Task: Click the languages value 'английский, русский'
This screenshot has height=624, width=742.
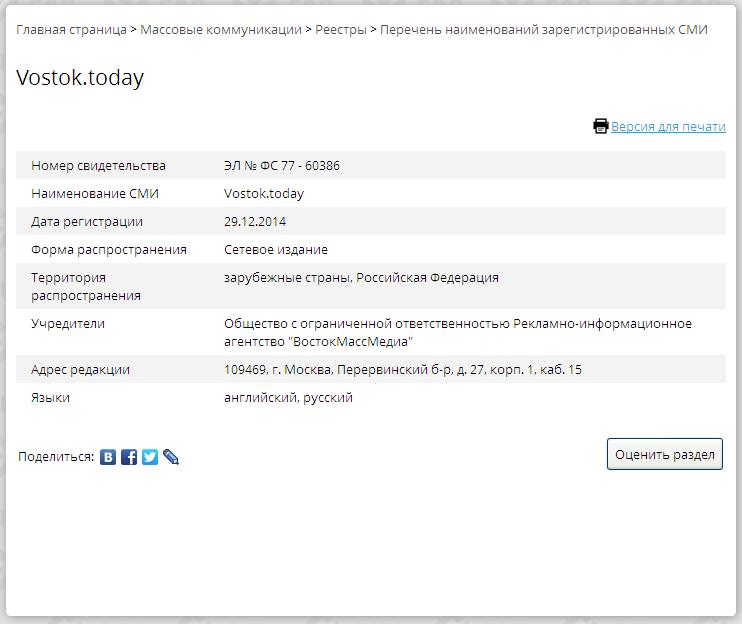Action: 288,397
